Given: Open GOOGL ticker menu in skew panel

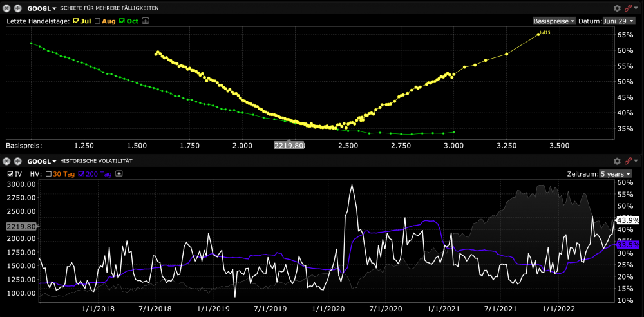Looking at the screenshot, I should coord(41,8).
